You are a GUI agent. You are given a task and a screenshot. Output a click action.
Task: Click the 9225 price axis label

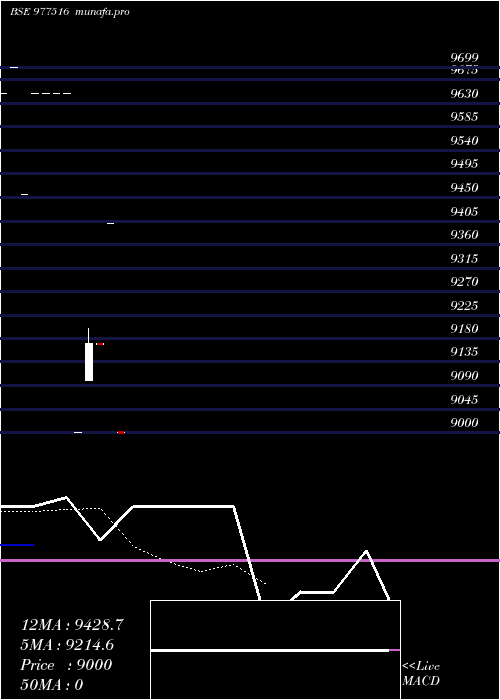(x=464, y=306)
